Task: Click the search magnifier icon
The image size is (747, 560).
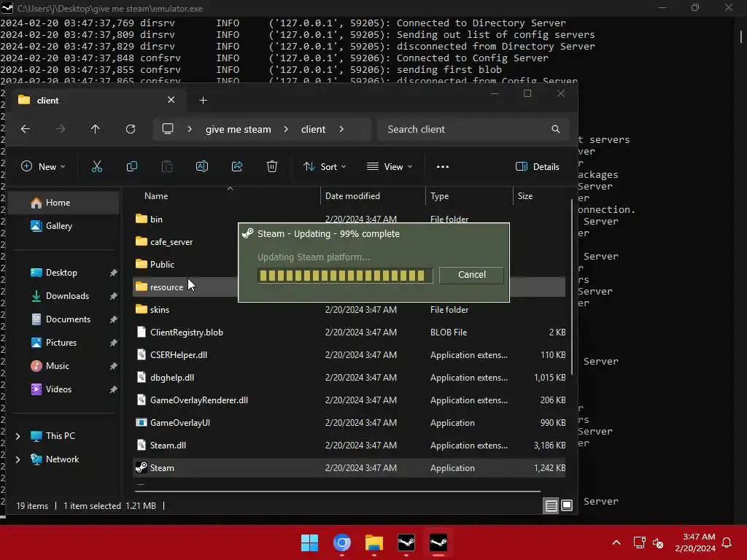Action: 555,129
